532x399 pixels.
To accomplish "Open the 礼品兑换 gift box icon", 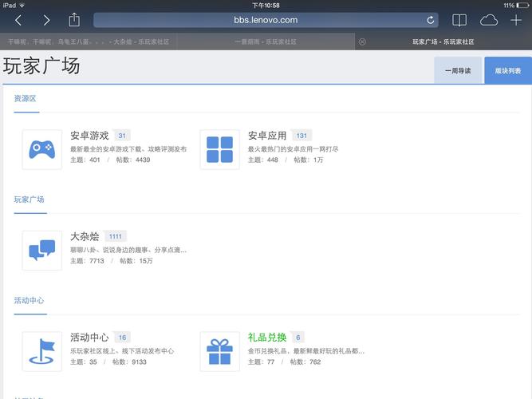I will click(x=219, y=351).
